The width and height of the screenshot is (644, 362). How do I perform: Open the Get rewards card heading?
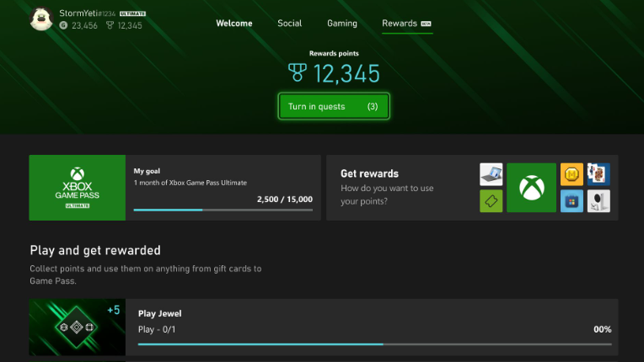[369, 173]
